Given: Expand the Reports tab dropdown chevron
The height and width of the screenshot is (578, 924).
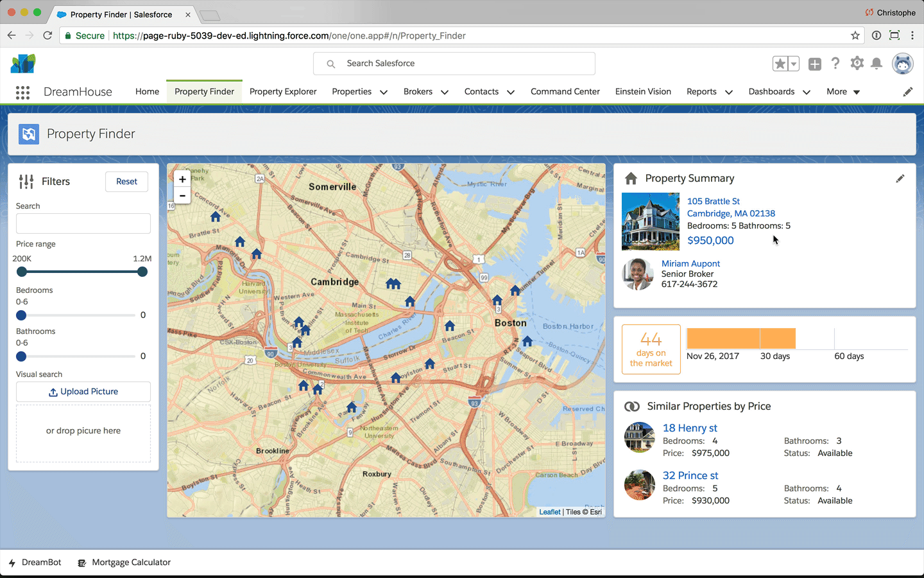Looking at the screenshot, I should [x=729, y=92].
